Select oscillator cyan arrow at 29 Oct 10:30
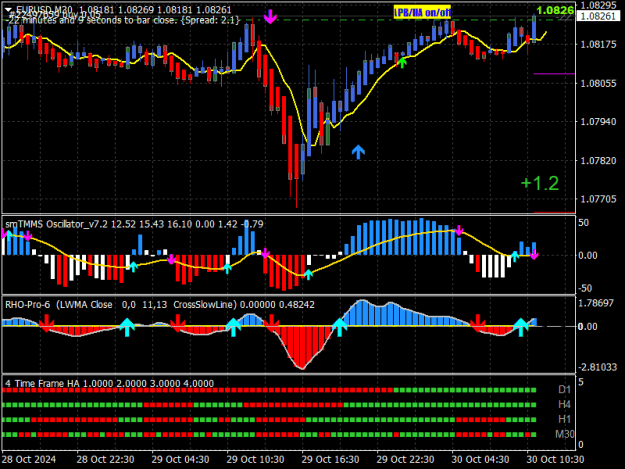The image size is (625, 469). pos(227,268)
